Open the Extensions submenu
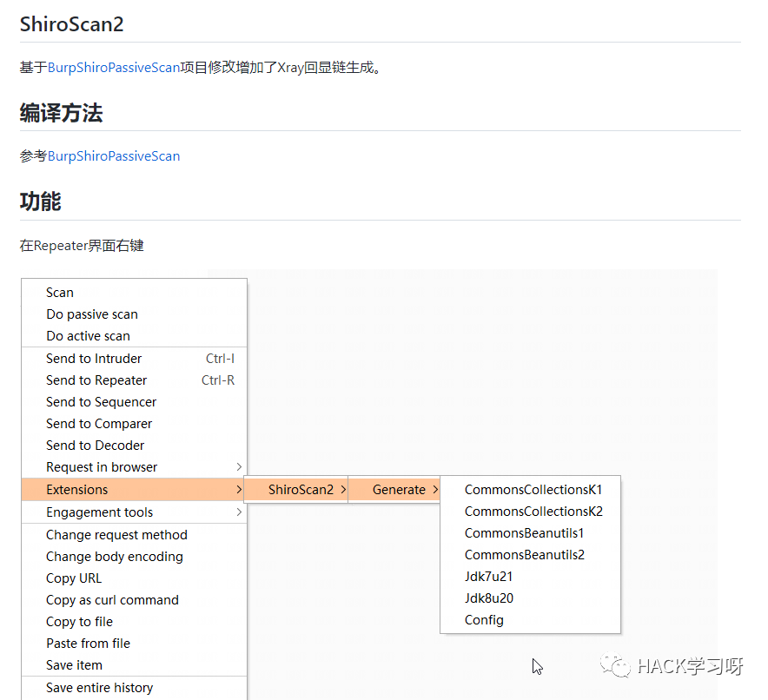This screenshot has width=768, height=700. (134, 490)
